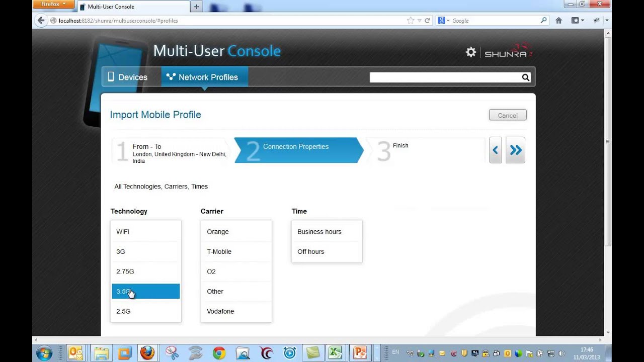Viewport: 644px width, 362px height.
Task: Pick T-Mobile carrier
Action: (236, 251)
